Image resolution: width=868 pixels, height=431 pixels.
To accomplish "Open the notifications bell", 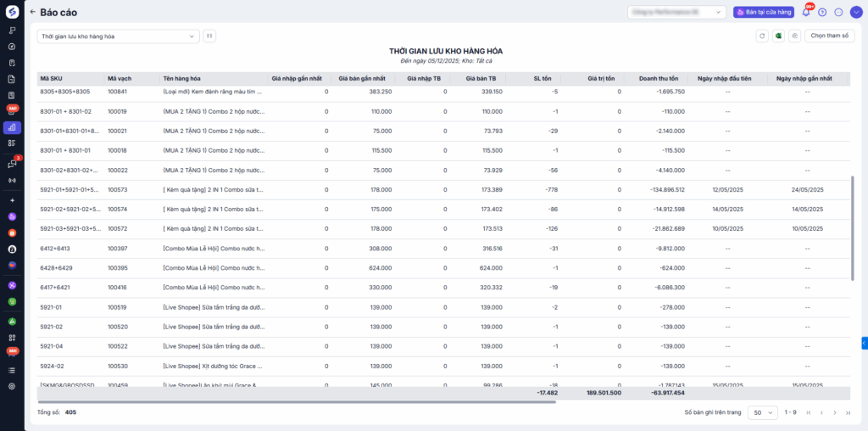I will coord(806,12).
